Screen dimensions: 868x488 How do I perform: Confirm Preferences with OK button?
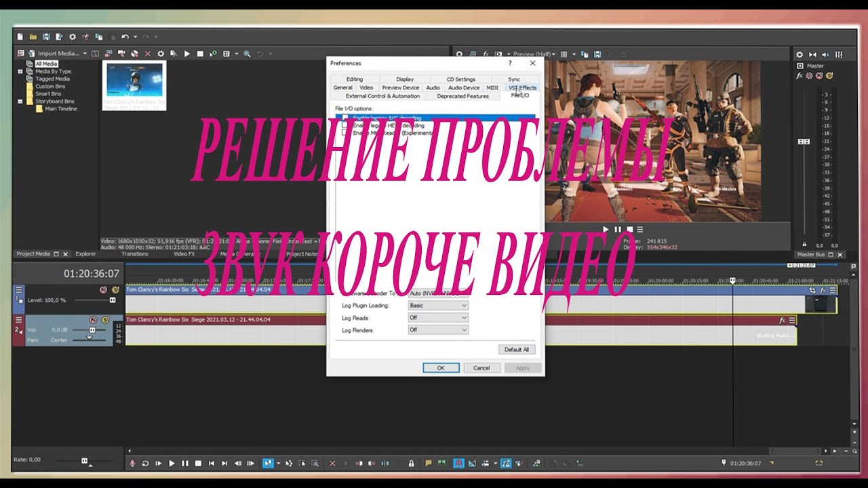441,368
